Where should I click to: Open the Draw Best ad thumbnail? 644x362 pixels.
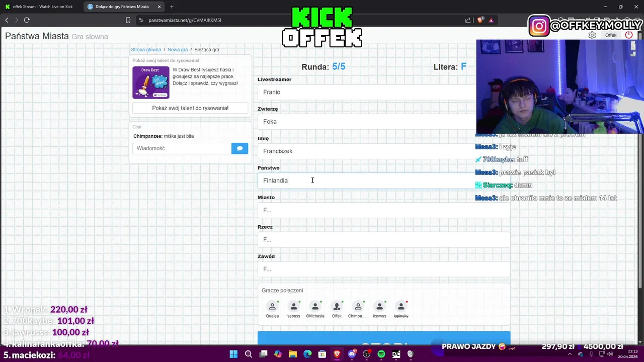pos(151,82)
